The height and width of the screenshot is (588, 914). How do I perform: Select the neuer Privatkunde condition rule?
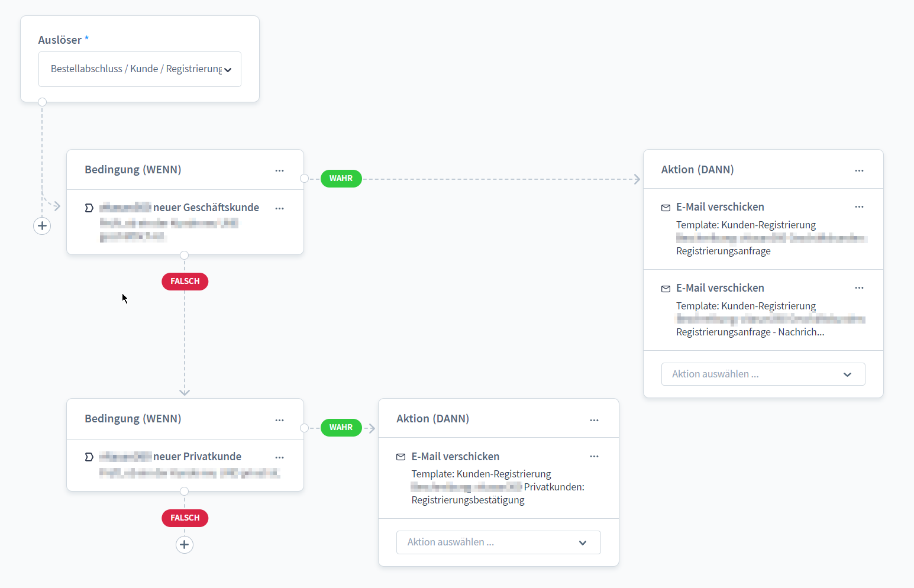click(x=182, y=464)
